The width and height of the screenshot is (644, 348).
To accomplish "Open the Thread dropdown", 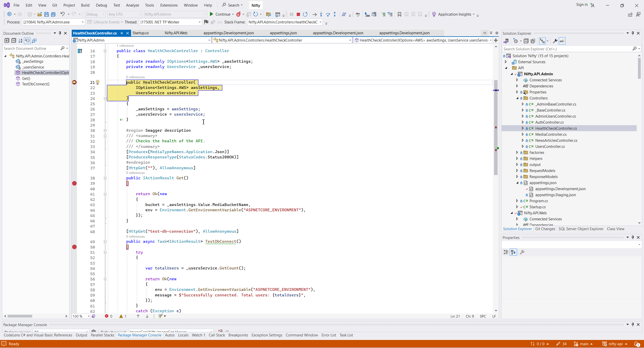I will coord(199,22).
